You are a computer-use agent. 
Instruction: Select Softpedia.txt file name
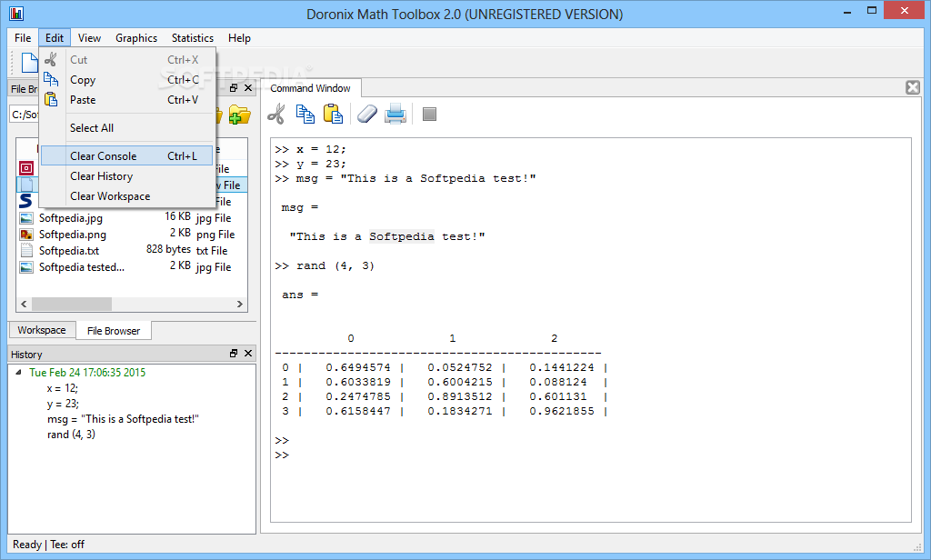click(69, 251)
